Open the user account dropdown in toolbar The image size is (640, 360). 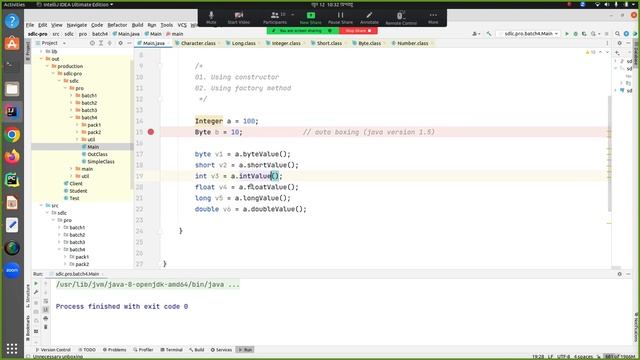476,33
